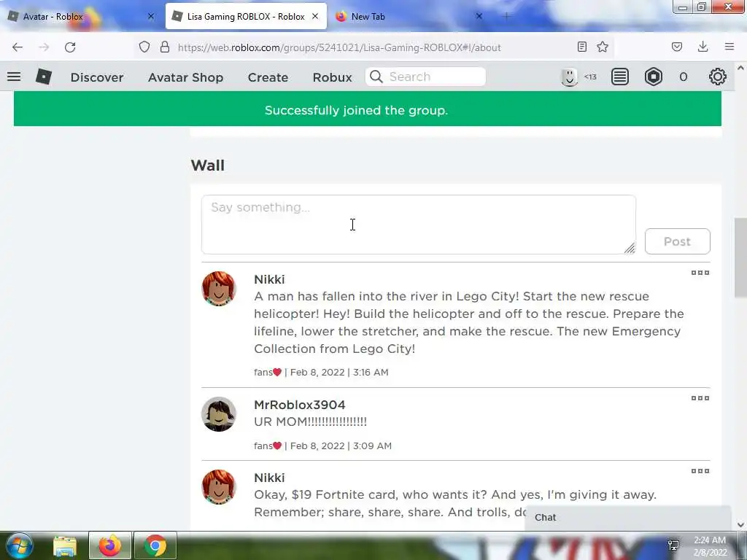The image size is (747, 560).
Task: Click the Robux balance showing 0
Action: (x=683, y=77)
